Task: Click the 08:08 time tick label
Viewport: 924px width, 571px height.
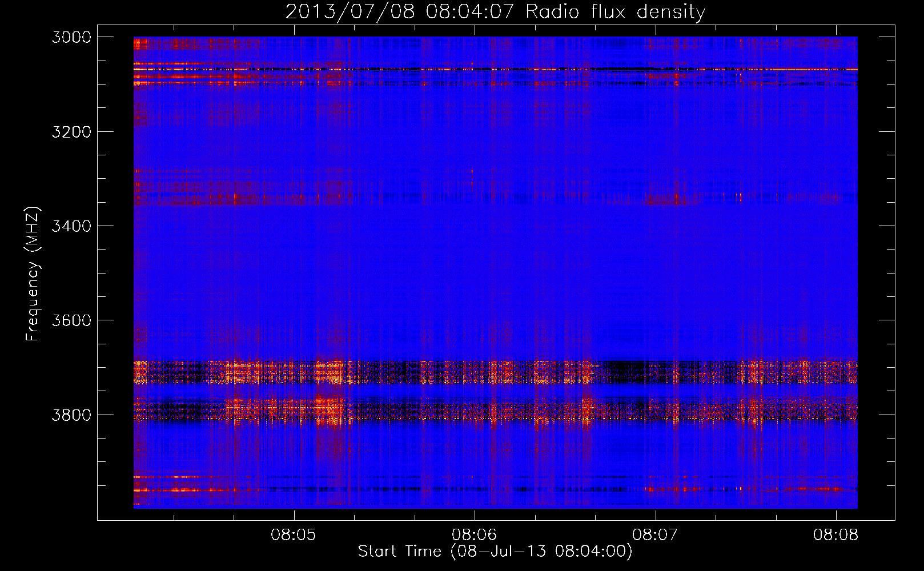Action: tap(836, 535)
